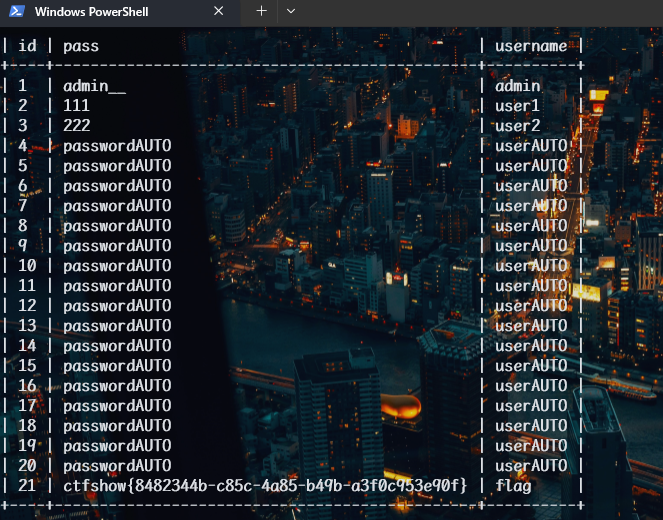This screenshot has width=663, height=520.
Task: Click passwordAUTO in row id 20
Action: tap(117, 466)
